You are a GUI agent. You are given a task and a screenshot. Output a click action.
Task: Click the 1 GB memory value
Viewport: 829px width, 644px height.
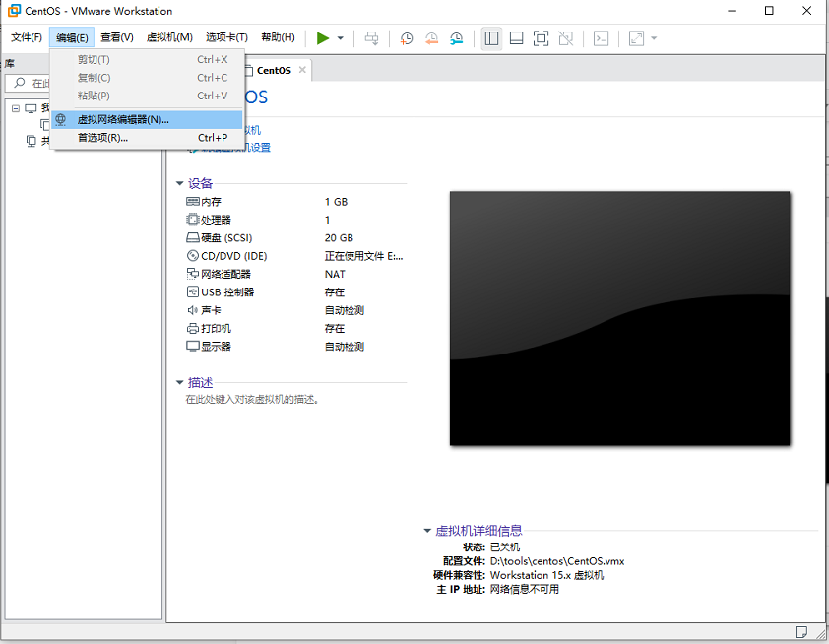click(337, 202)
